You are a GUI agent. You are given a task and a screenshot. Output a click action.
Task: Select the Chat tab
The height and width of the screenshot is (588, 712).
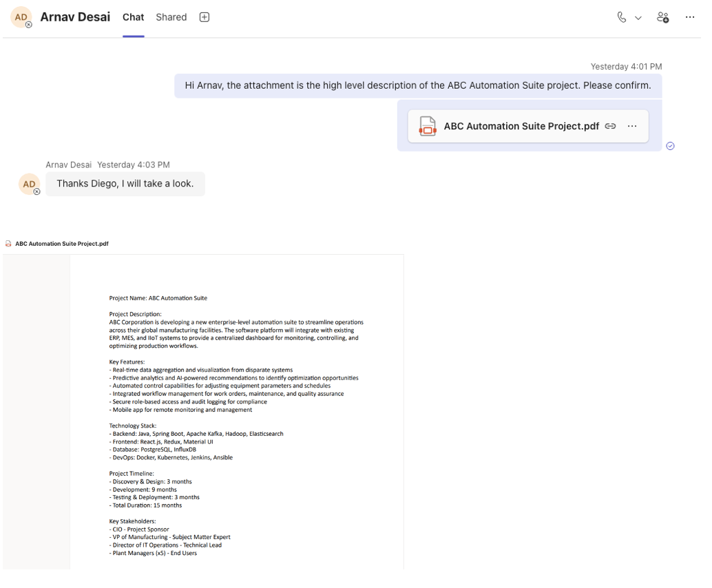(x=133, y=17)
